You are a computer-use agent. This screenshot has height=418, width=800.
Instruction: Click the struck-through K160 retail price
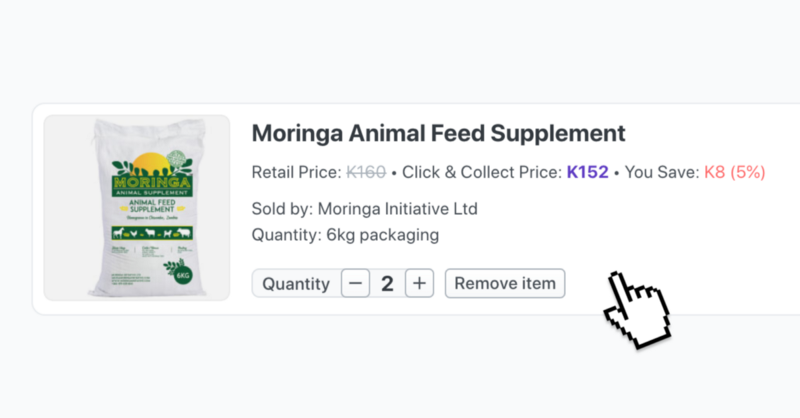click(x=366, y=172)
